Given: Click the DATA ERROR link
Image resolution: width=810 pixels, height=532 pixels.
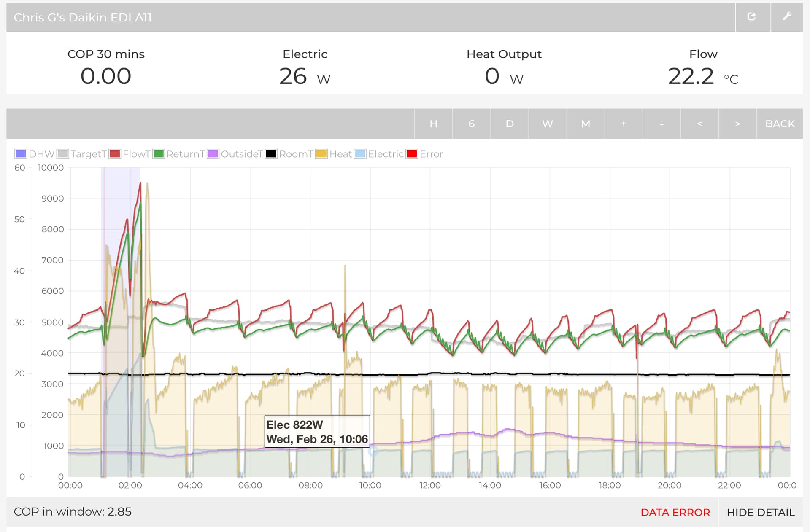Looking at the screenshot, I should point(675,512).
